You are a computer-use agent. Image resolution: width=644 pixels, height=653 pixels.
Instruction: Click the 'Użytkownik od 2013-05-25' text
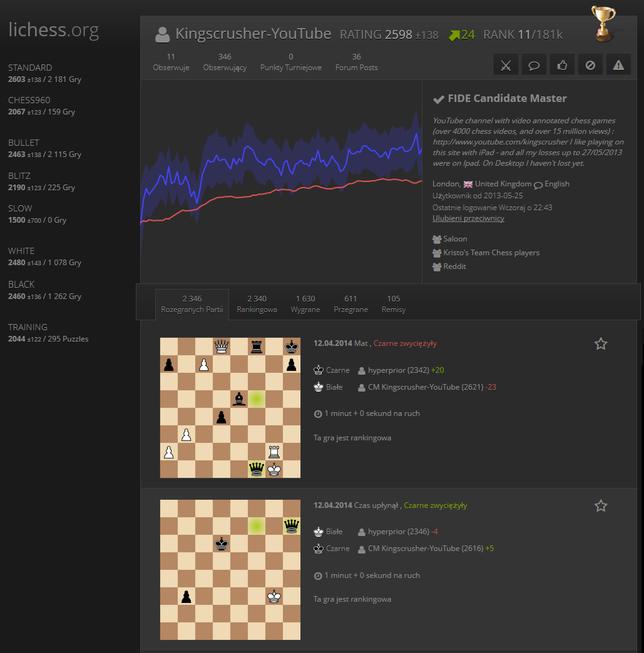click(x=478, y=196)
